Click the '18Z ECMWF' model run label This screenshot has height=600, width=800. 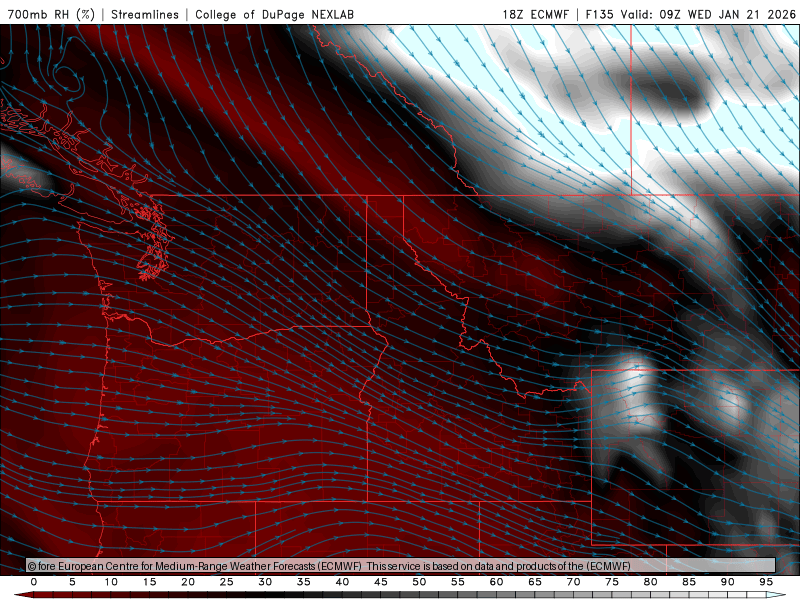535,14
